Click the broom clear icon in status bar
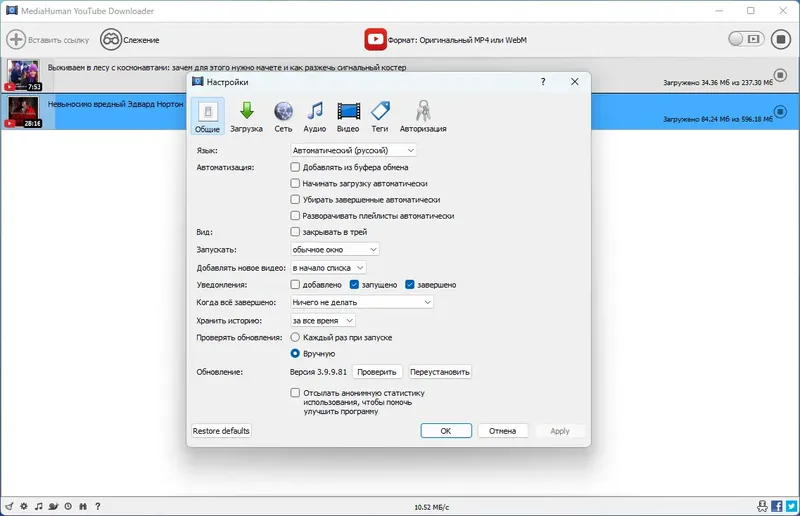Image resolution: width=800 pixels, height=516 pixels. (x=9, y=506)
